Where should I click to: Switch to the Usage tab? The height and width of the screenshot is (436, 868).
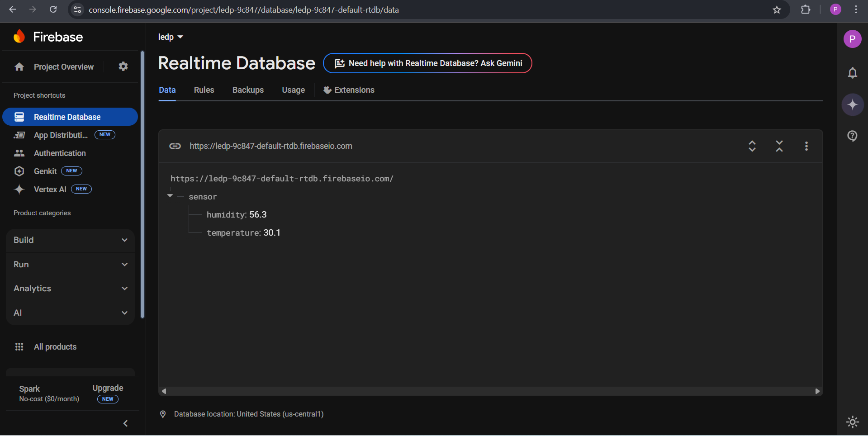coord(294,90)
